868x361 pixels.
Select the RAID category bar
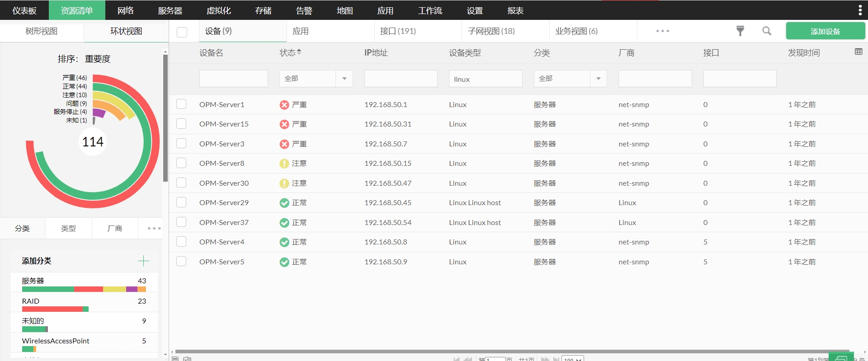click(55, 309)
